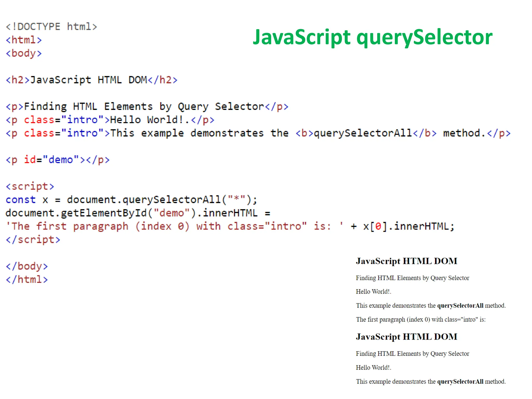
Task: Select the <p id="demo"></p> code line
Action: [x=58, y=160]
